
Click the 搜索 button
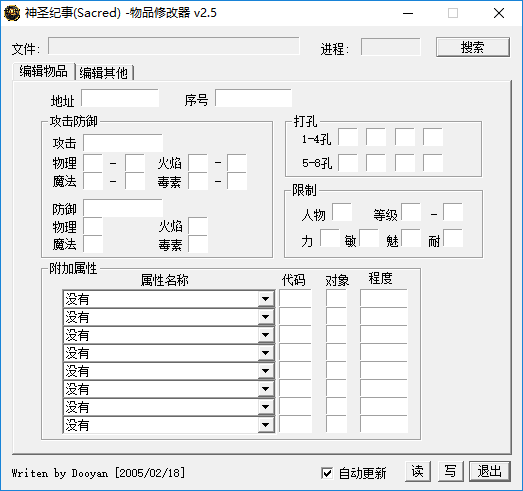coord(473,47)
